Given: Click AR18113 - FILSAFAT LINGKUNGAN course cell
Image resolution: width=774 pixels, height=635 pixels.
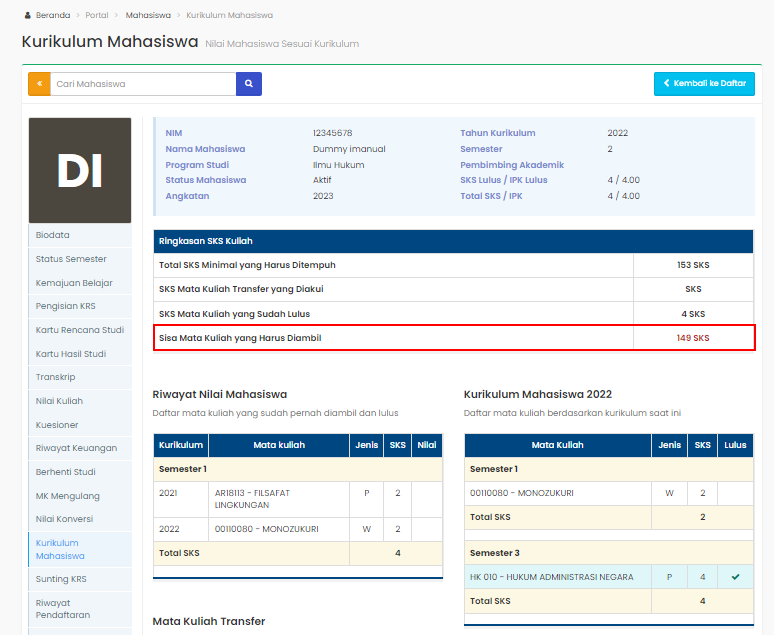Looking at the screenshot, I should tap(279, 499).
